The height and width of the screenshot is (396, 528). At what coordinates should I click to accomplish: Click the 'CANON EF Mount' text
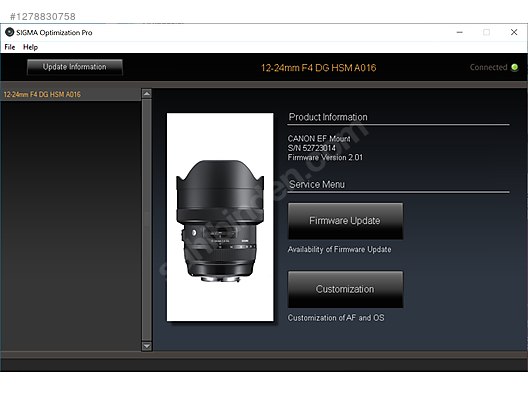(319, 138)
